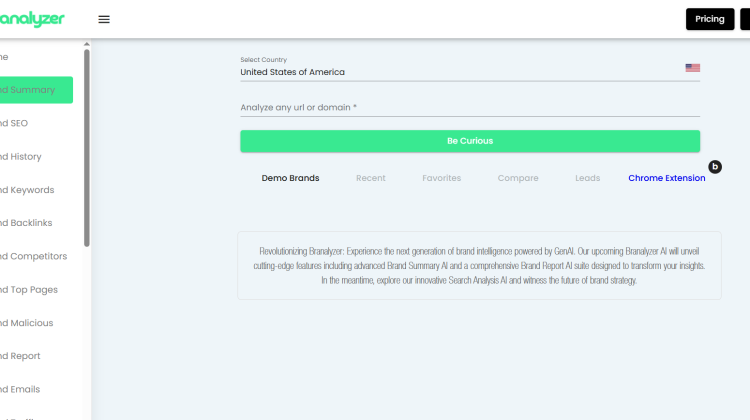Switch to the Demo Brands tab
This screenshot has width=750, height=420.
(290, 178)
